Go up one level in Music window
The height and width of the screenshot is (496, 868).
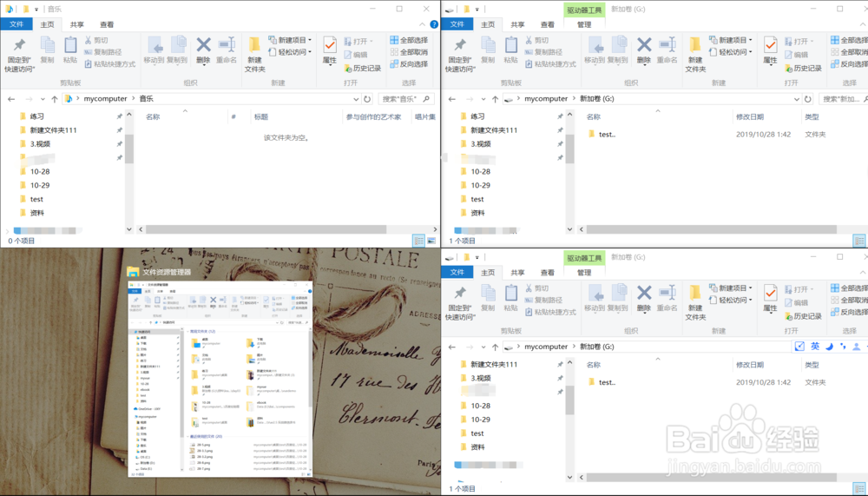point(54,99)
